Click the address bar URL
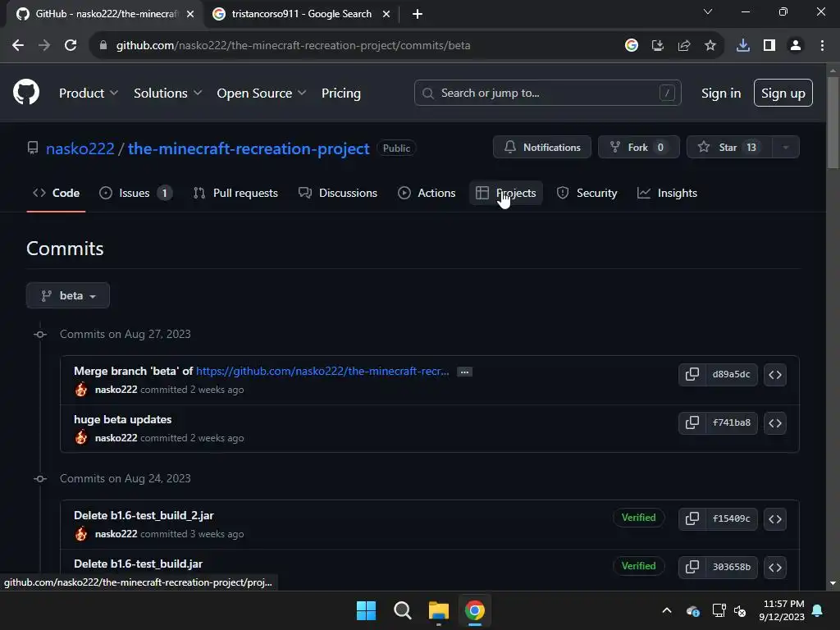The image size is (840, 630). tap(294, 46)
